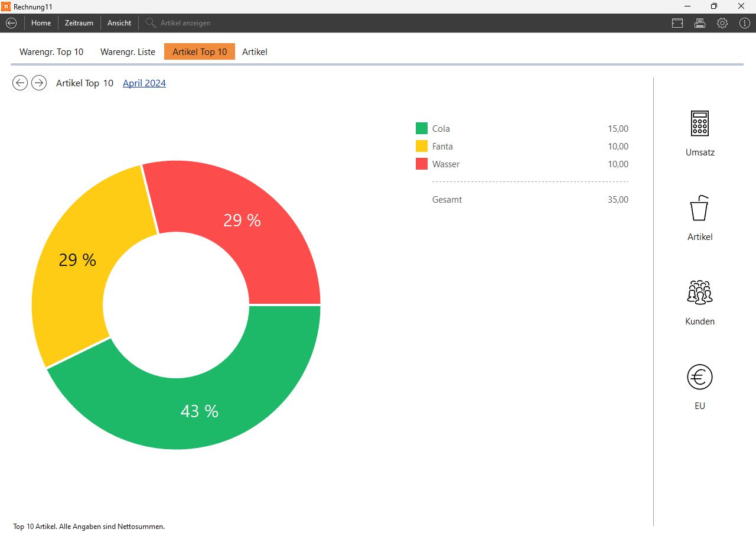Screen dimensions: 756x539
Task: Open settings gear icon
Action: point(722,23)
